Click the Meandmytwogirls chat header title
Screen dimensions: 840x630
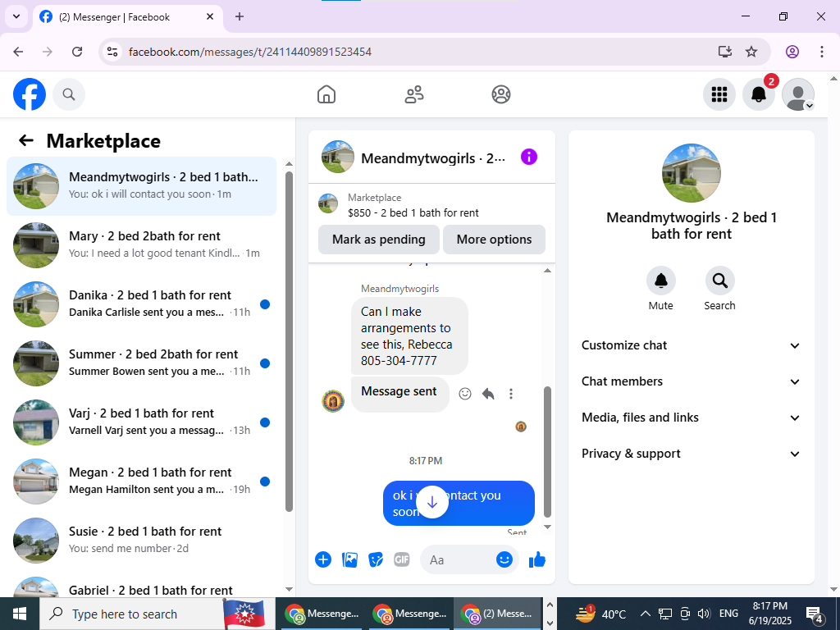[x=433, y=158]
